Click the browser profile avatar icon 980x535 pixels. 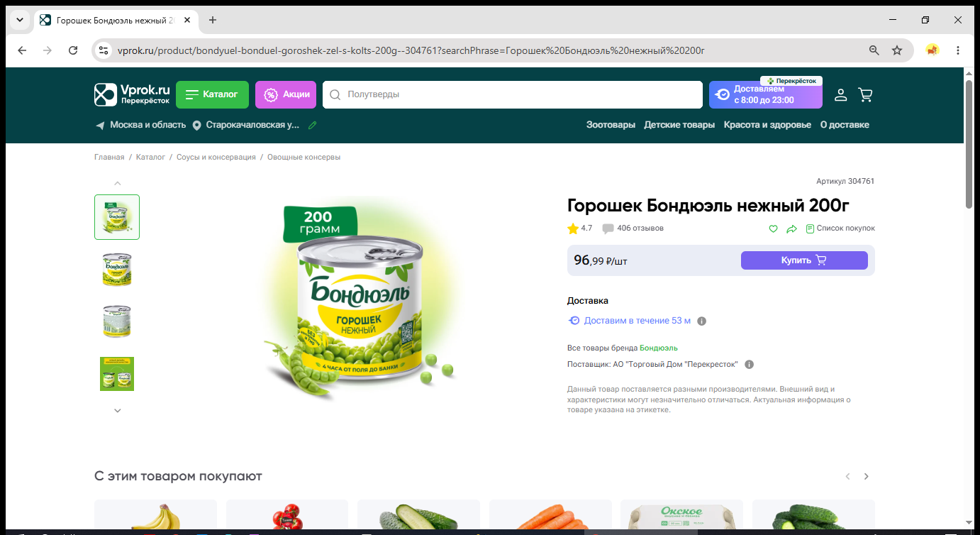pyautogui.click(x=932, y=50)
